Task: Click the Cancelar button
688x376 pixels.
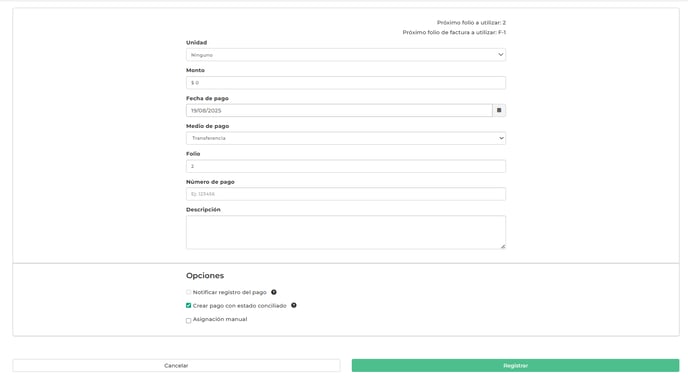Action: tap(176, 365)
